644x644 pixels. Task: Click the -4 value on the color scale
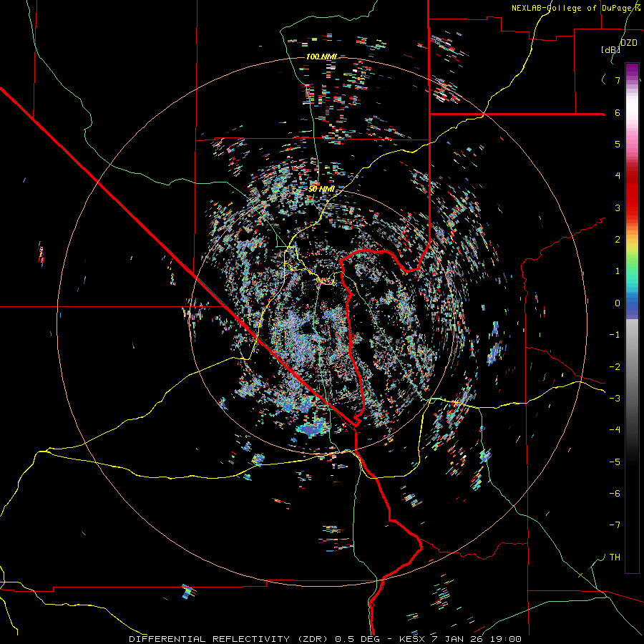point(615,430)
